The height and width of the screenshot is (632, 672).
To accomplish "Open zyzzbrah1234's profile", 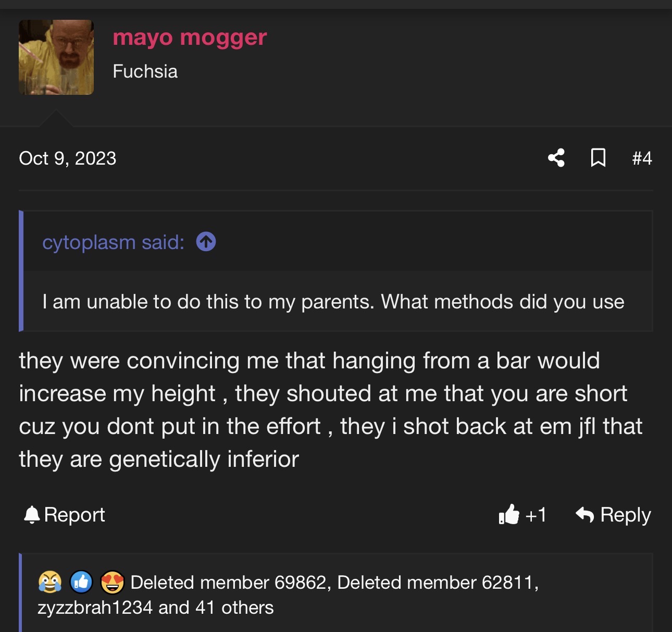I will pyautogui.click(x=95, y=608).
